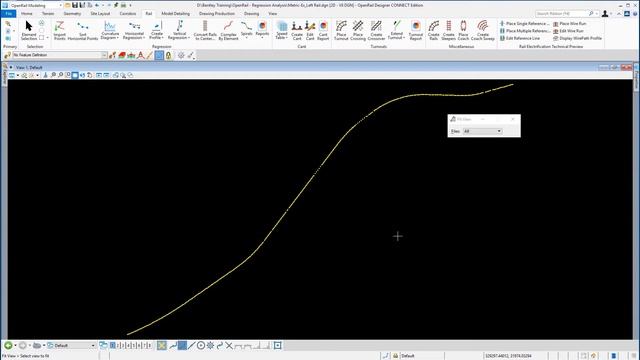The width and height of the screenshot is (640, 360).
Task: Click the Create Sleepers tool
Action: (448, 31)
